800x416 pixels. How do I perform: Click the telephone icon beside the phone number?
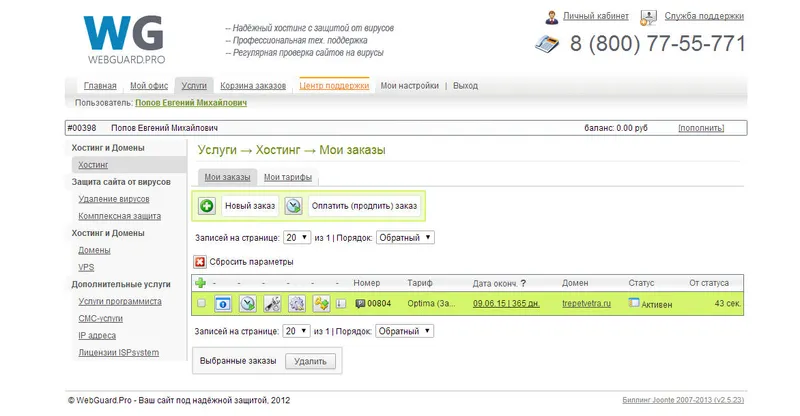(547, 44)
